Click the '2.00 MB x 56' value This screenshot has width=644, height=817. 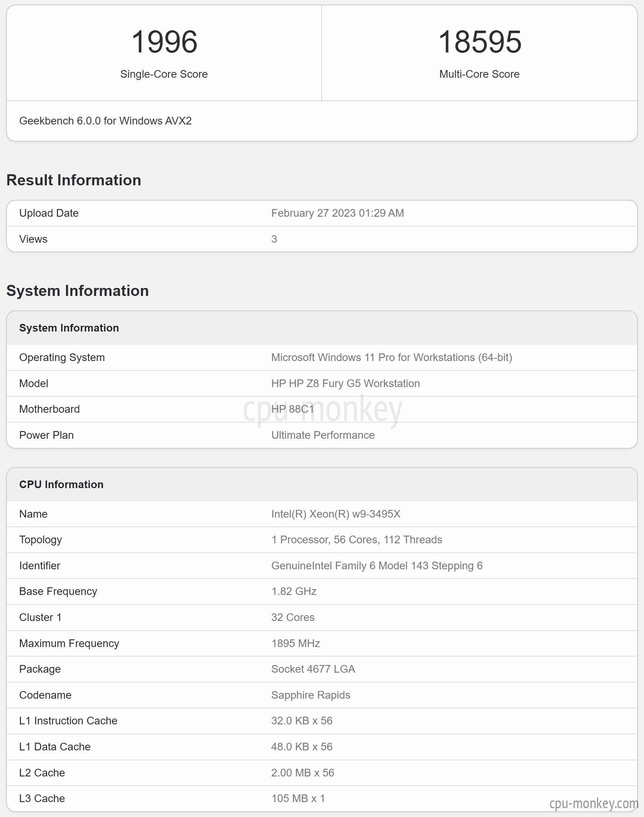tap(303, 773)
